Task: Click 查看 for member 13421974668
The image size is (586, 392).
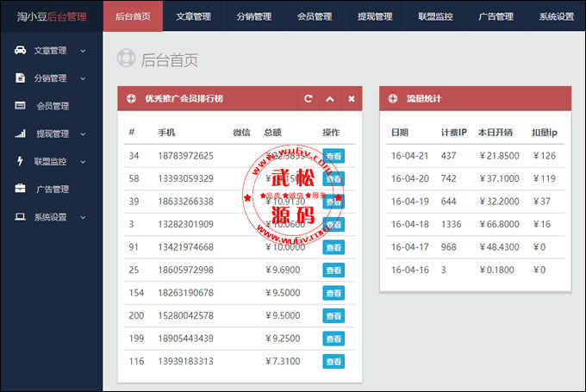Action: (x=334, y=247)
